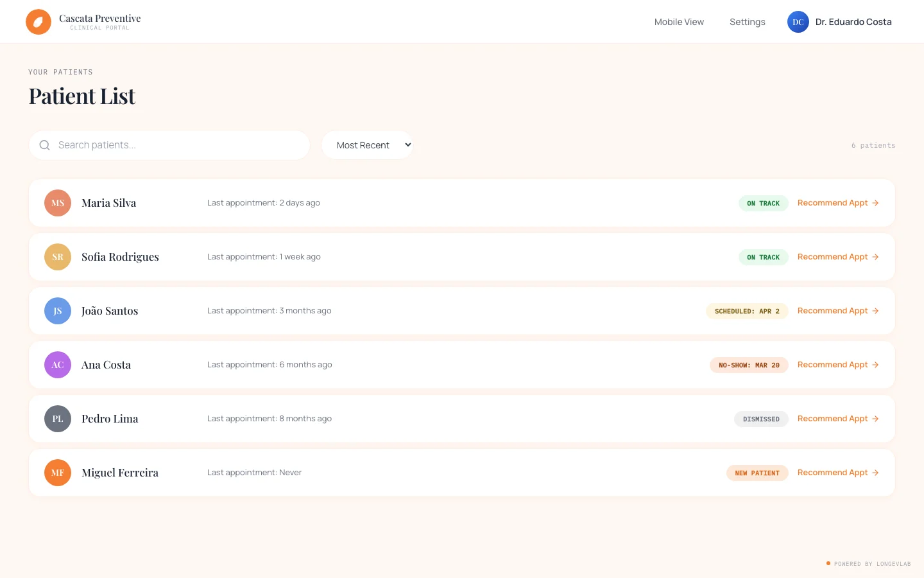
Task: Click the Cascata Preventive brand name
Action: [x=99, y=19]
